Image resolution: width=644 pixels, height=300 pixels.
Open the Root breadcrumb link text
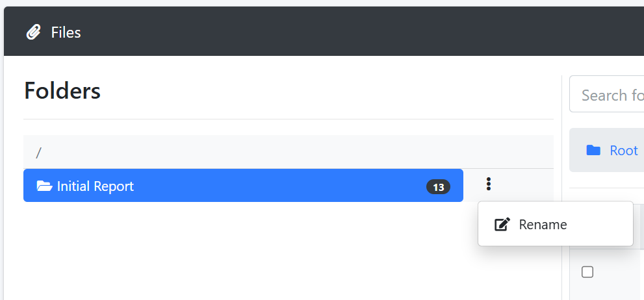coord(623,151)
